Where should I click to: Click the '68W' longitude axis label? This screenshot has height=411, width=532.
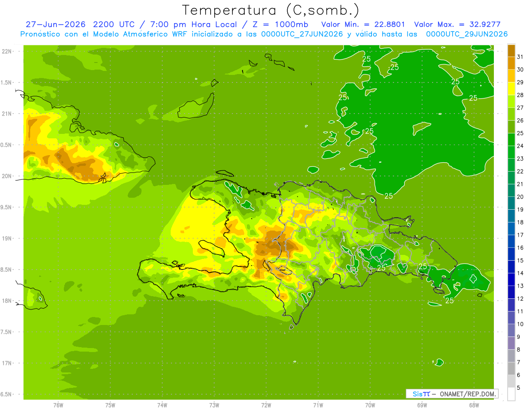(474, 405)
